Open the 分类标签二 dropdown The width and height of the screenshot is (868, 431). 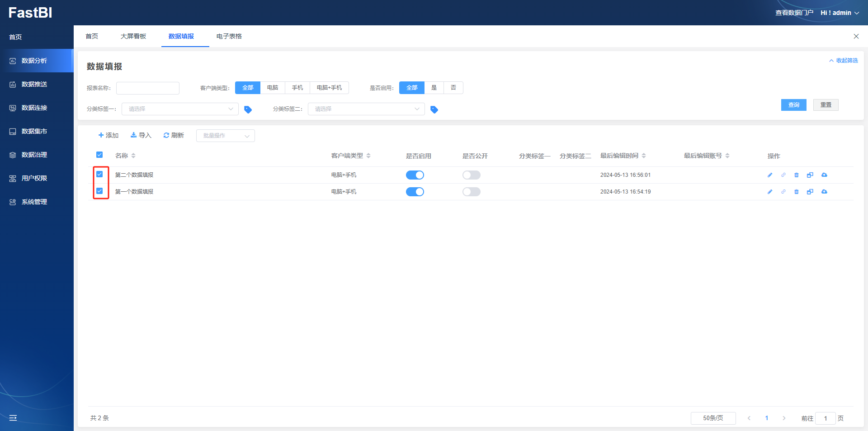tap(366, 109)
